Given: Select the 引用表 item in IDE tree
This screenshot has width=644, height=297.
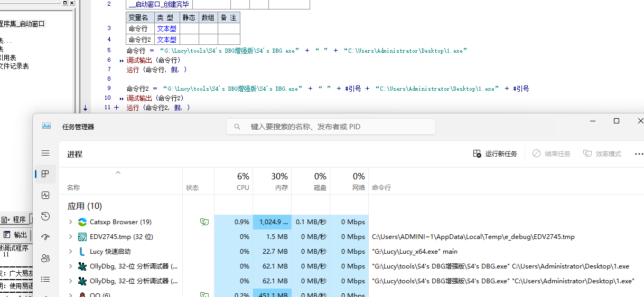Looking at the screenshot, I should coord(8,58).
